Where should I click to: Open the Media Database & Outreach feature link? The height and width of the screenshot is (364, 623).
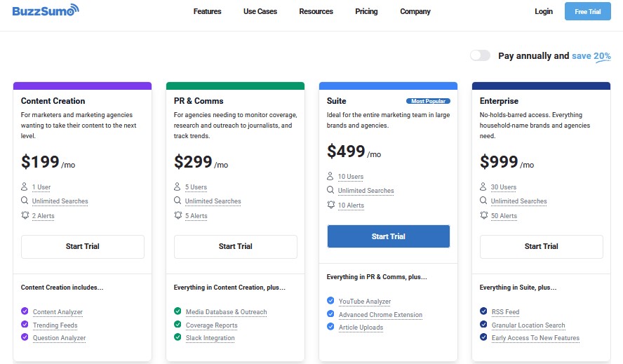(226, 312)
